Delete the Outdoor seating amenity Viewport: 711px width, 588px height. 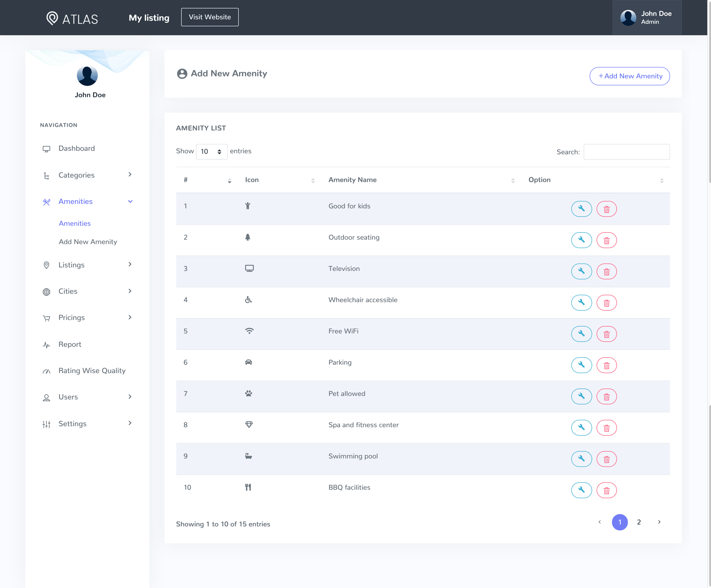point(606,240)
